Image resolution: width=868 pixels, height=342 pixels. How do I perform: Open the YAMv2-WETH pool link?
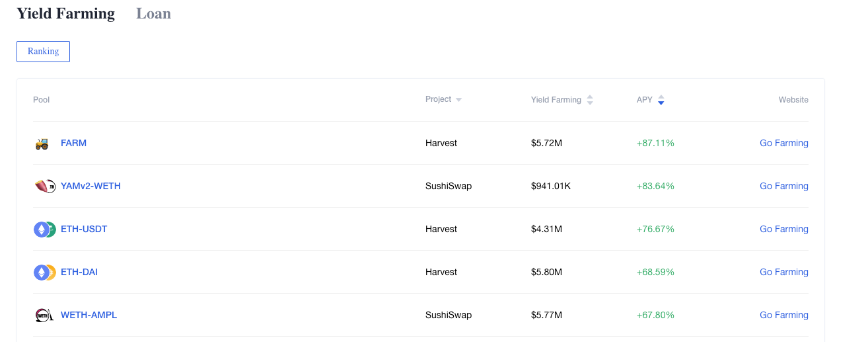pos(90,186)
